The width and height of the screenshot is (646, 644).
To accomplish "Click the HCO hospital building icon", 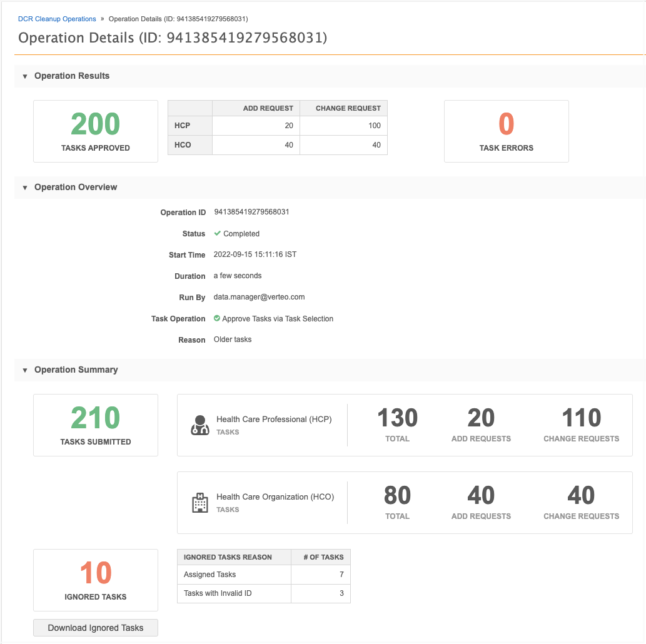I will coord(199,503).
